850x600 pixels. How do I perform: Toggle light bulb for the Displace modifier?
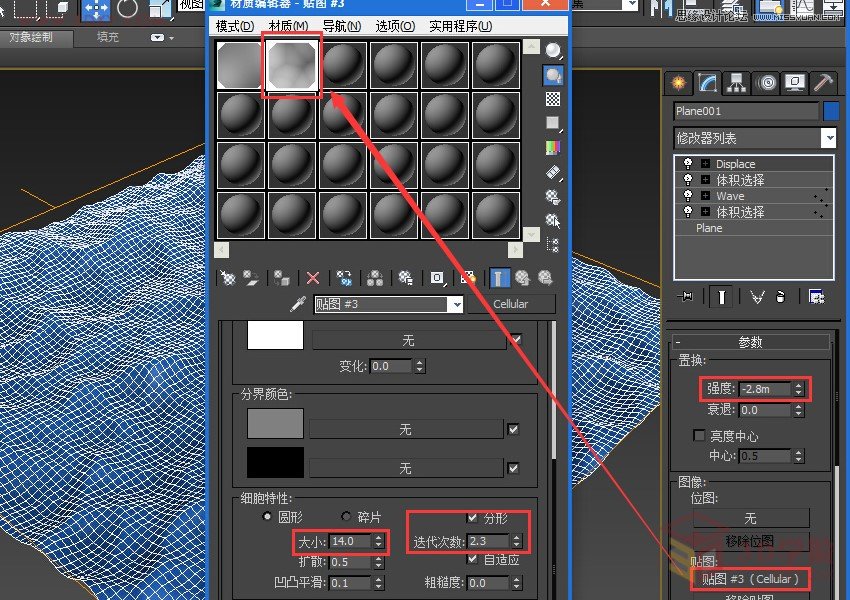(688, 163)
